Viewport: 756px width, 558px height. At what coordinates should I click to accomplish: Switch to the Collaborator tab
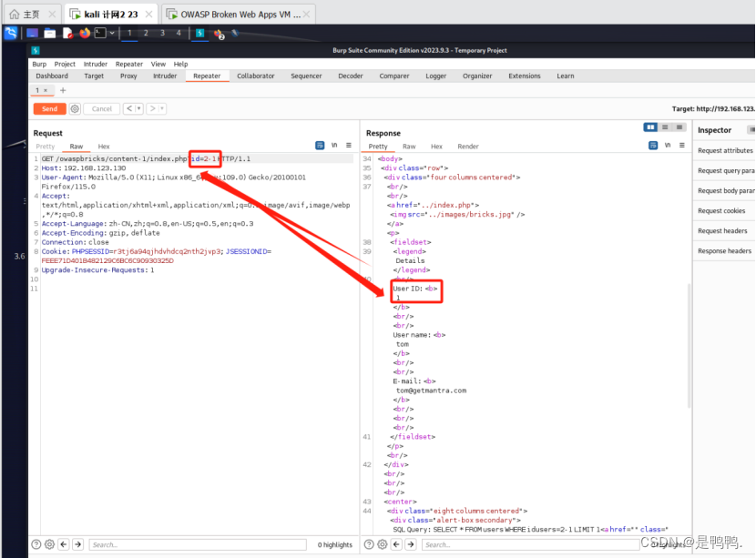[256, 76]
